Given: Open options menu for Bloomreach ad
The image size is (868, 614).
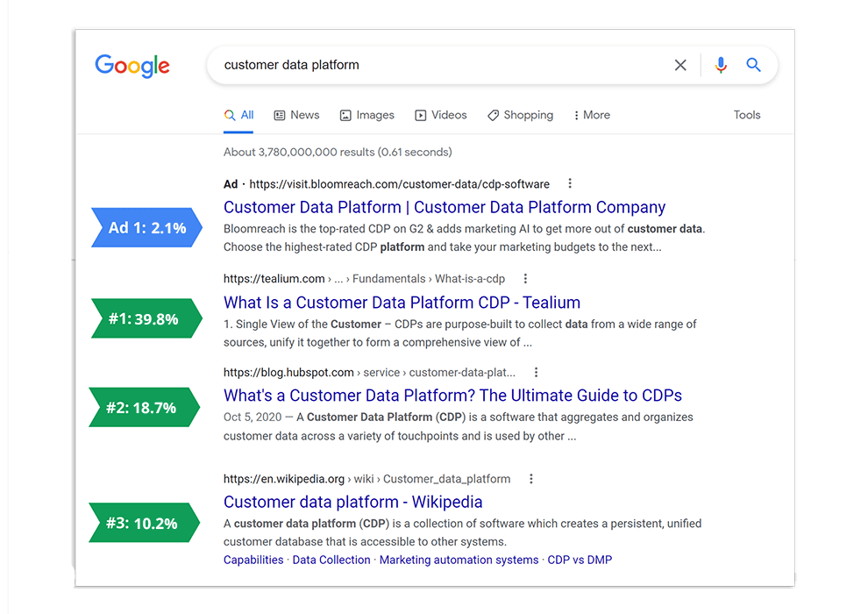Looking at the screenshot, I should [570, 184].
